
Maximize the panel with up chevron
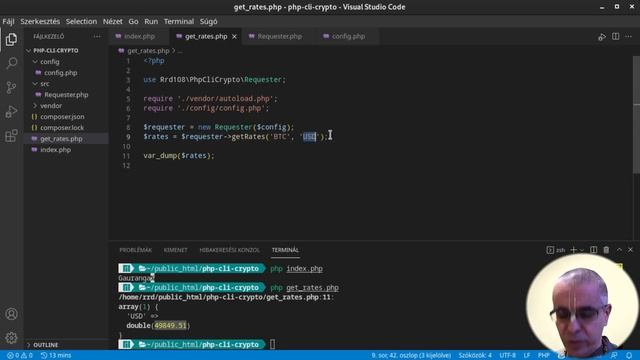tap(619, 249)
